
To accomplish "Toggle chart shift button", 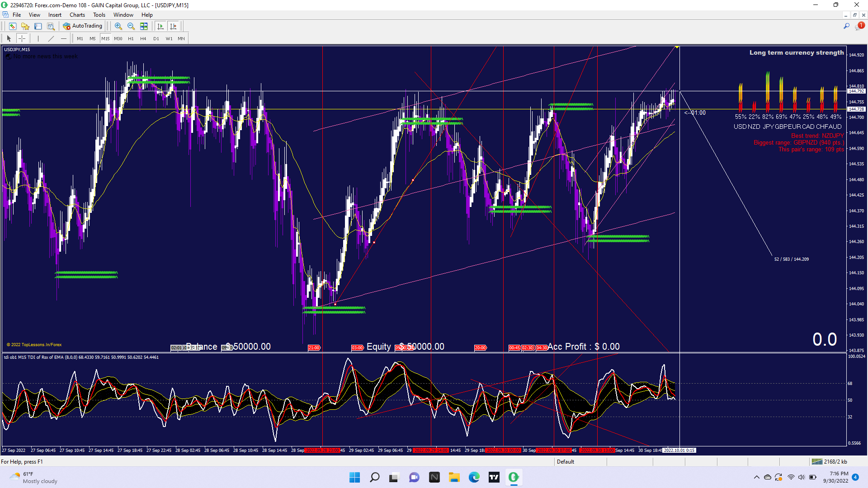I will pyautogui.click(x=173, y=26).
